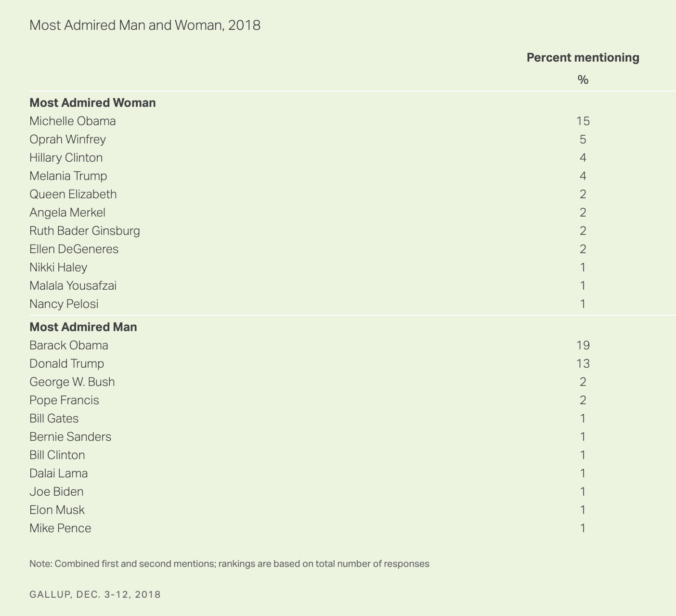Select the Nancy Pelosi entry

click(x=64, y=304)
